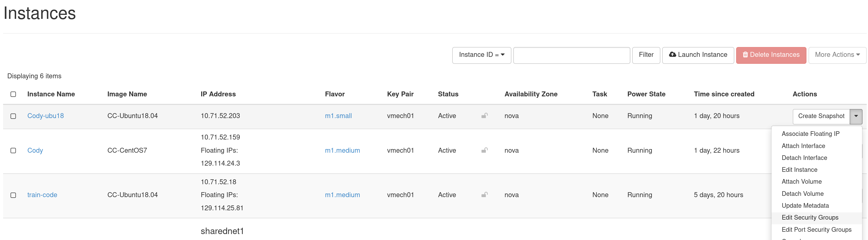Click the lock icon for train-code instance
Image resolution: width=868 pixels, height=240 pixels.
click(485, 195)
